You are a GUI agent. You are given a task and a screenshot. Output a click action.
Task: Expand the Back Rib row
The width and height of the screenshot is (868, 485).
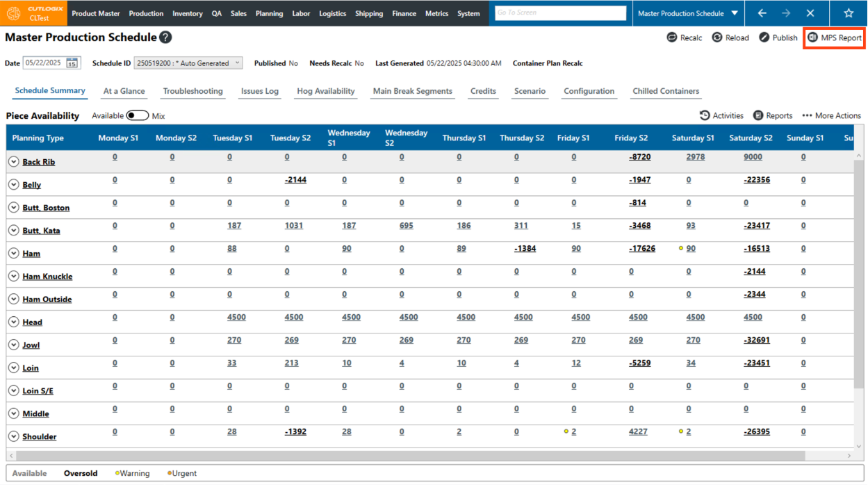(x=13, y=162)
